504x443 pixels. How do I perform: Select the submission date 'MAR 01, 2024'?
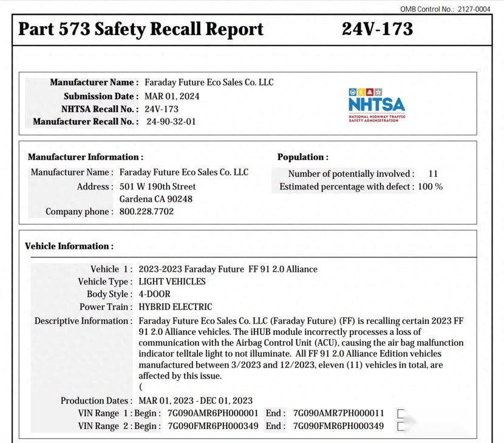[x=172, y=96]
